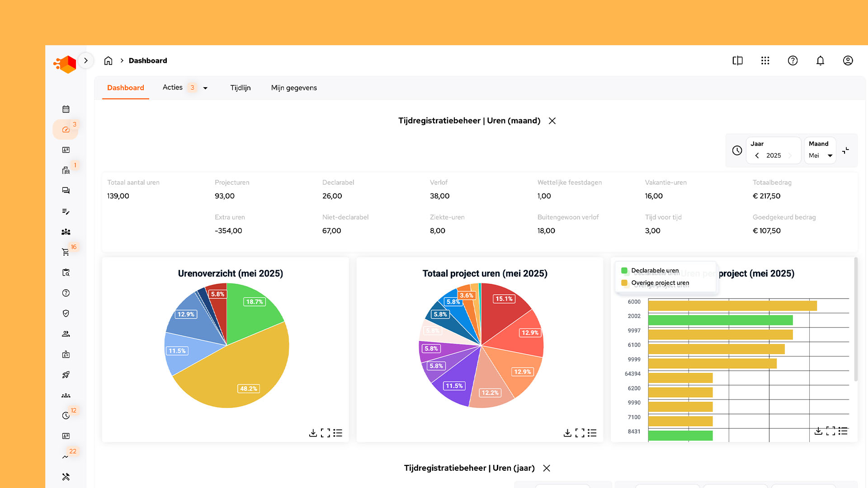Open the calendar icon in the sidebar

pos(66,109)
